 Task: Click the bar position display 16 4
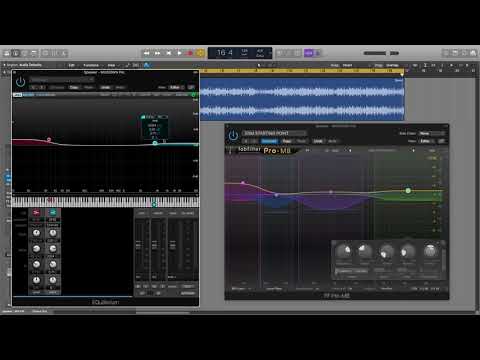point(225,53)
